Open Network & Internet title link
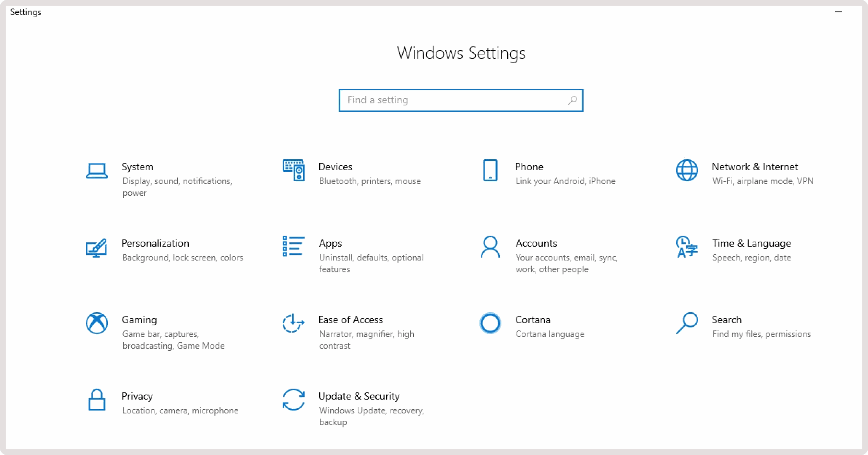This screenshot has height=455, width=868. point(755,167)
